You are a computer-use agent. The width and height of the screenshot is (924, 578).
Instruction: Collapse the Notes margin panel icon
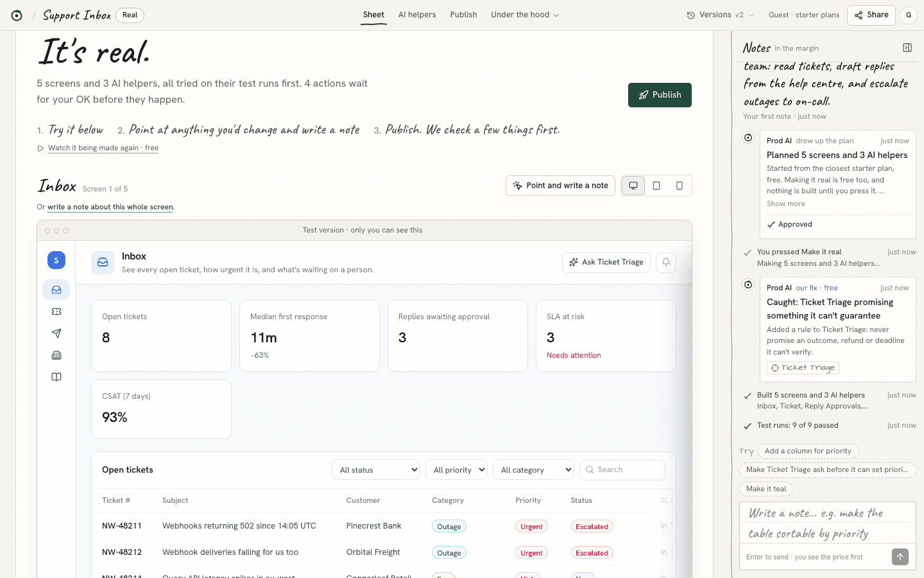[907, 48]
